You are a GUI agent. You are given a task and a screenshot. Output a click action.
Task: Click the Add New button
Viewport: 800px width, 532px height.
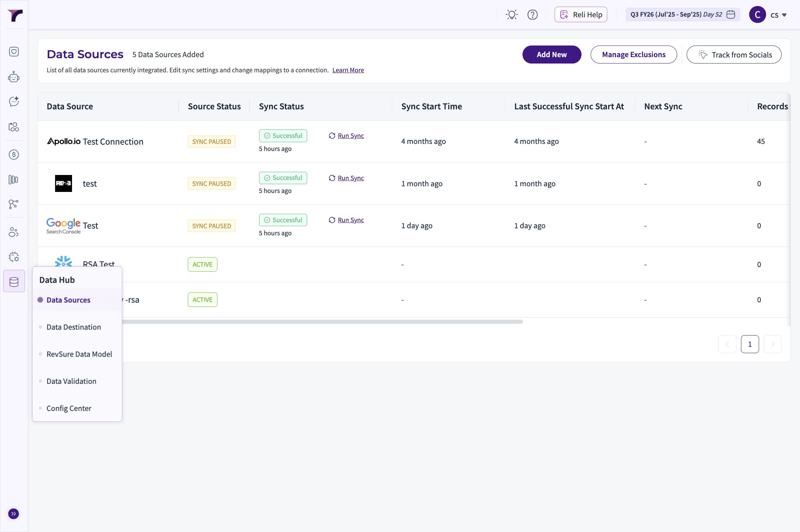[551, 55]
